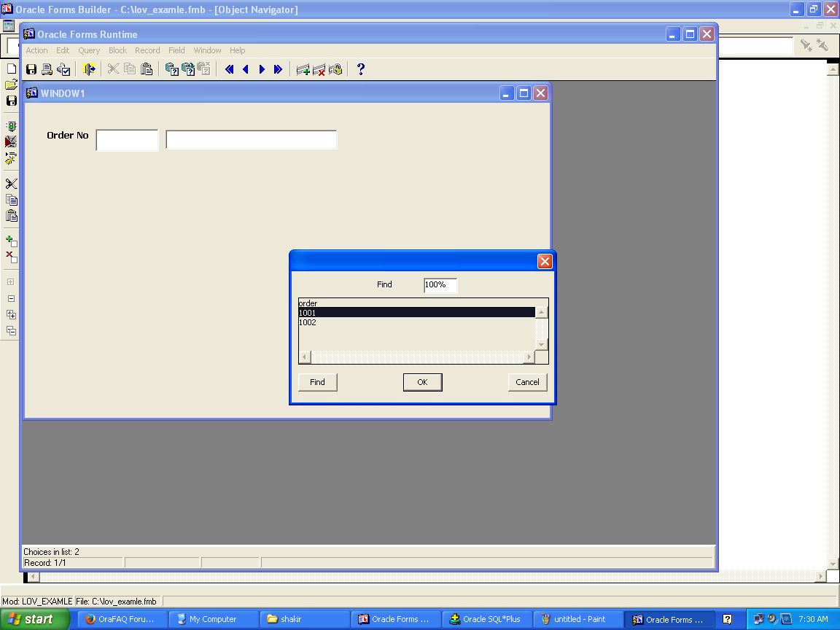Click the Lock Record padlock icon
Viewport: 840px width, 630px height.
335,69
